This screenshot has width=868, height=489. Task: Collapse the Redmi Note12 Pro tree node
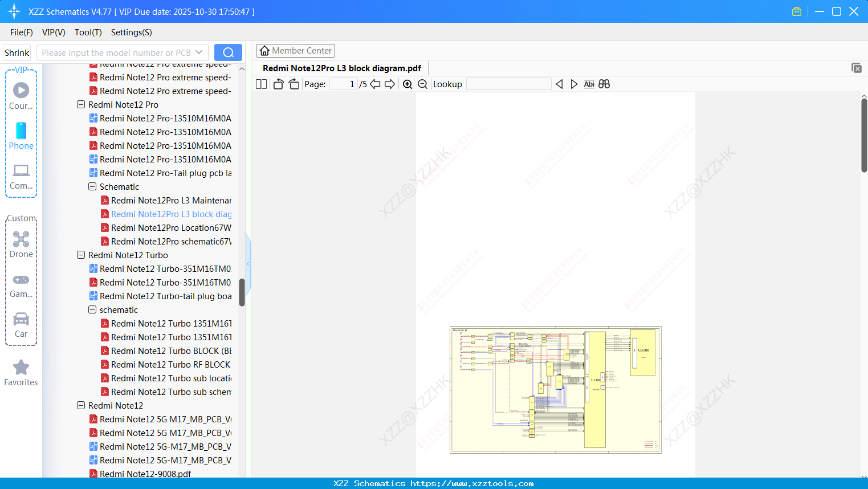coord(80,104)
